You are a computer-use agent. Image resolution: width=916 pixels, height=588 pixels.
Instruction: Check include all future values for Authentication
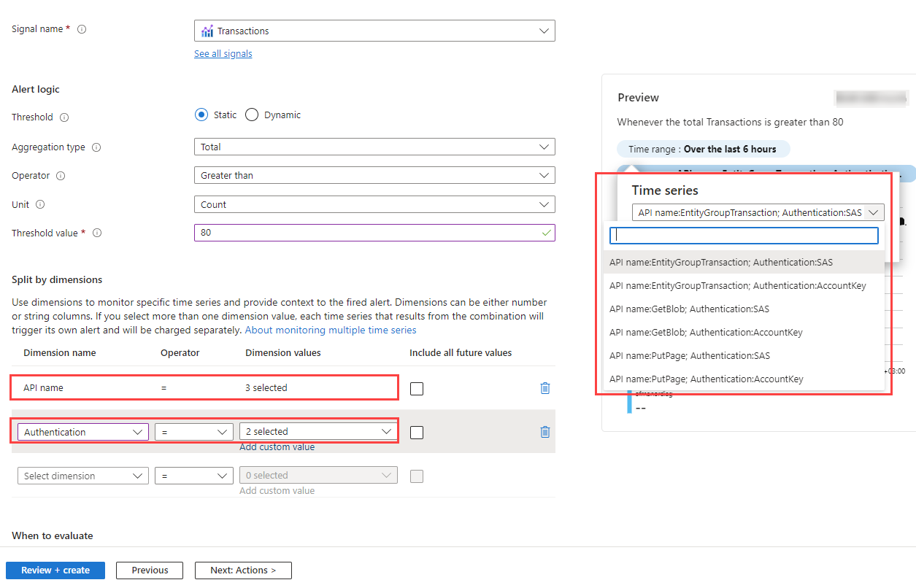(417, 433)
